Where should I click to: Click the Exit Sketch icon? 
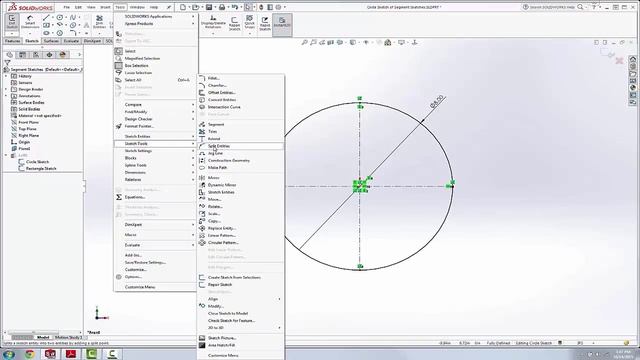12,21
